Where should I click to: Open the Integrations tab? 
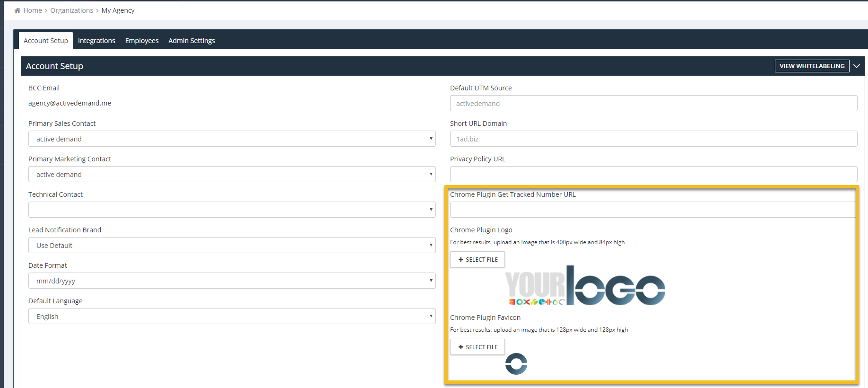[96, 41]
